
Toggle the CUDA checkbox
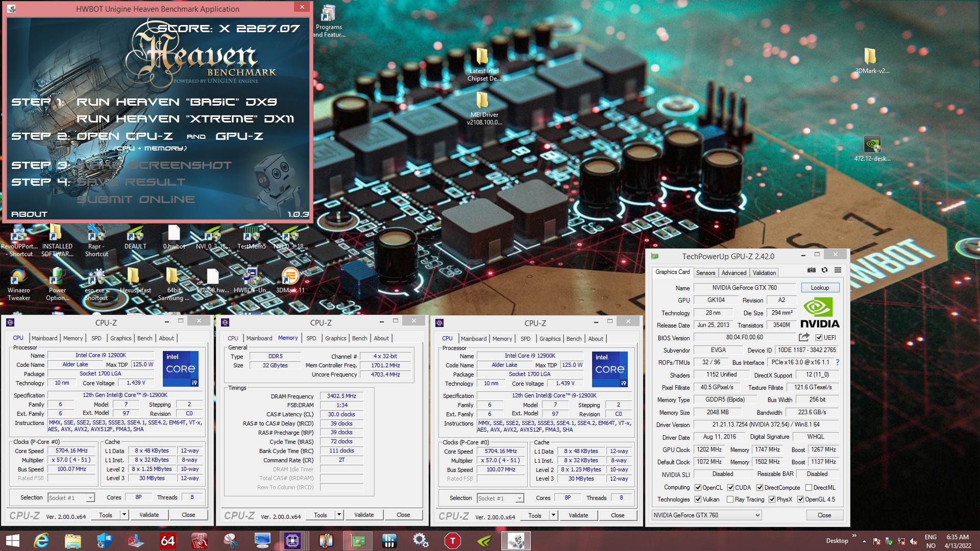click(730, 488)
